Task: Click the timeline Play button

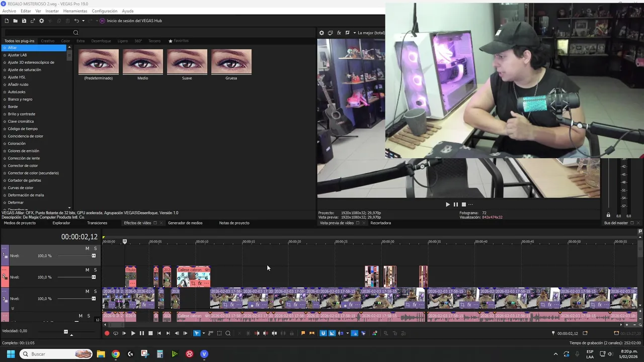Action: point(133,333)
